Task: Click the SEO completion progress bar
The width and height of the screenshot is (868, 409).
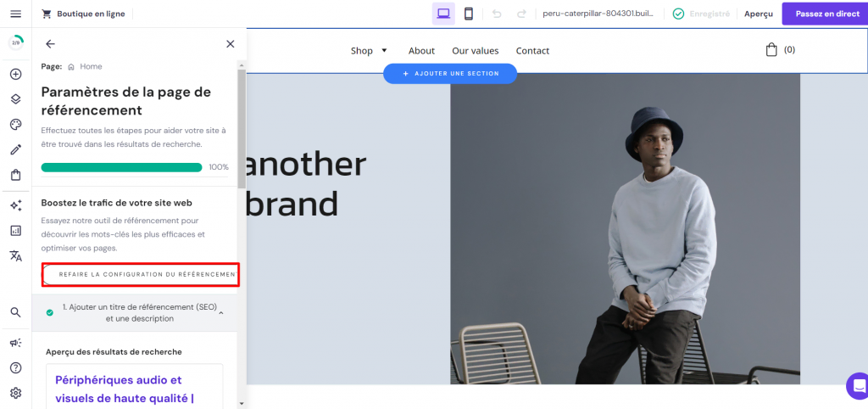Action: click(122, 167)
